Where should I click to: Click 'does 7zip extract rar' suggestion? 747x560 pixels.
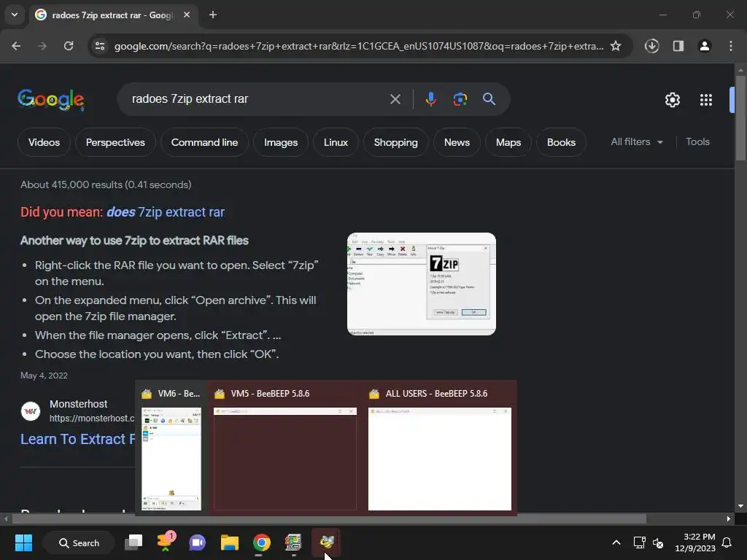(x=166, y=212)
